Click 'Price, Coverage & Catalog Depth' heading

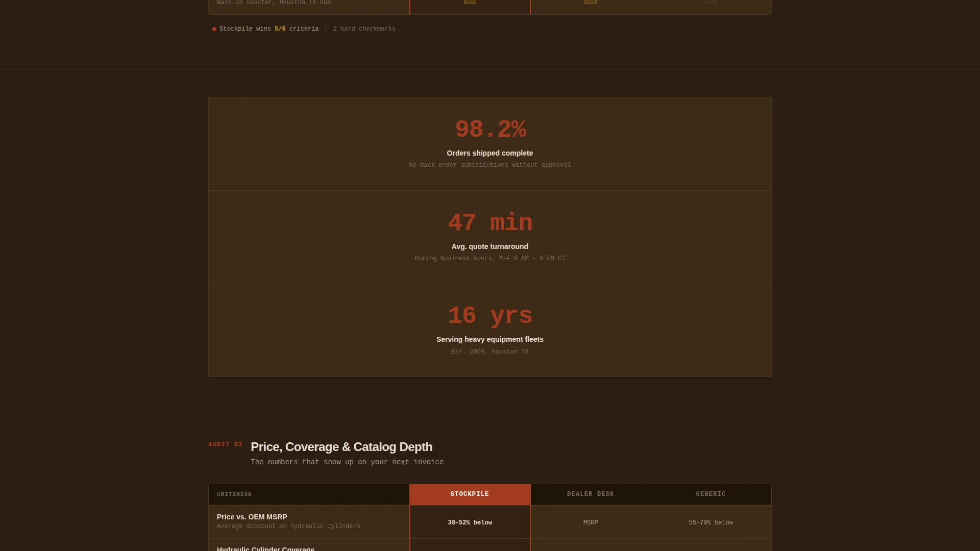[x=341, y=447]
